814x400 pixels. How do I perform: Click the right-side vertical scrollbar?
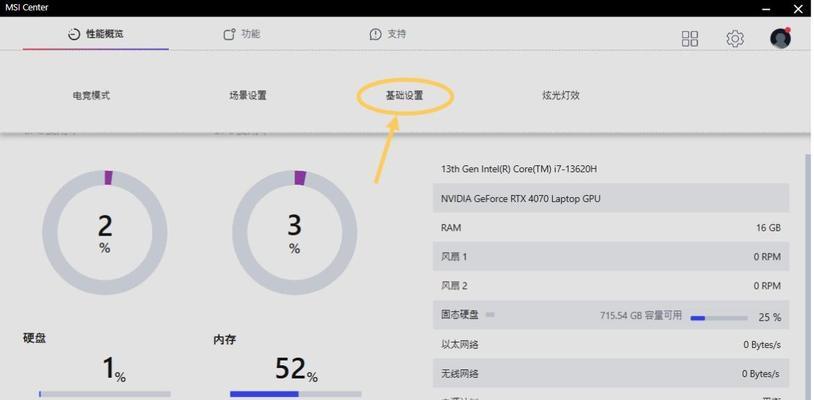[808, 277]
